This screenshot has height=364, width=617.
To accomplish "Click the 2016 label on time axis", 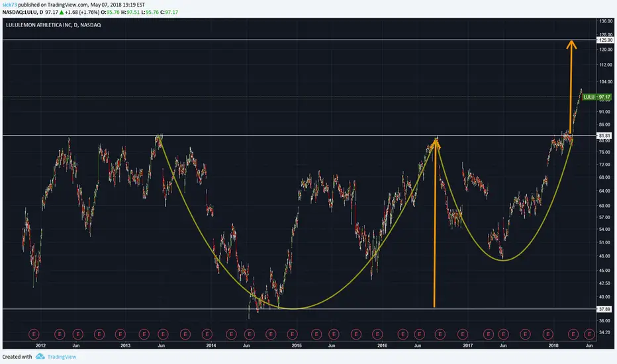I will pos(382,345).
